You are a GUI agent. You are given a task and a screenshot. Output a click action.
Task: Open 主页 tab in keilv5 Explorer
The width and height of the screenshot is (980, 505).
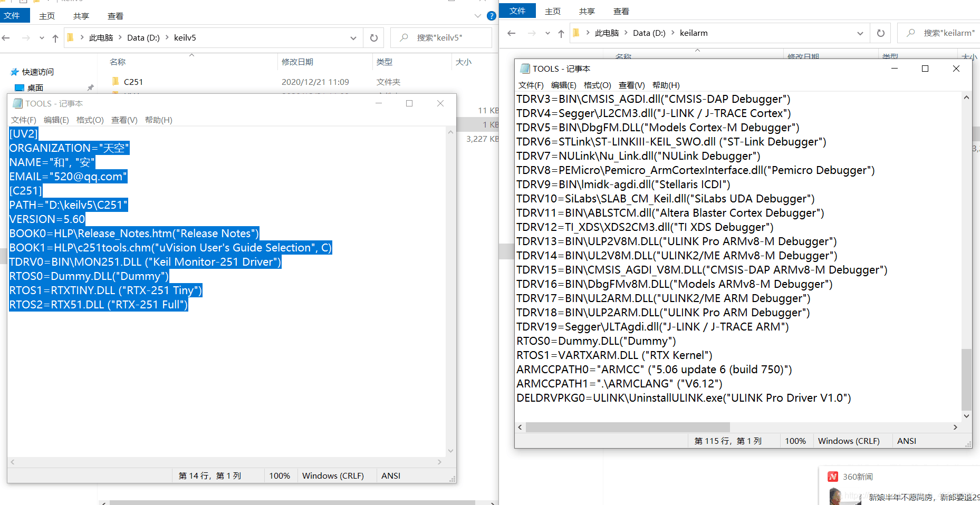click(x=47, y=16)
